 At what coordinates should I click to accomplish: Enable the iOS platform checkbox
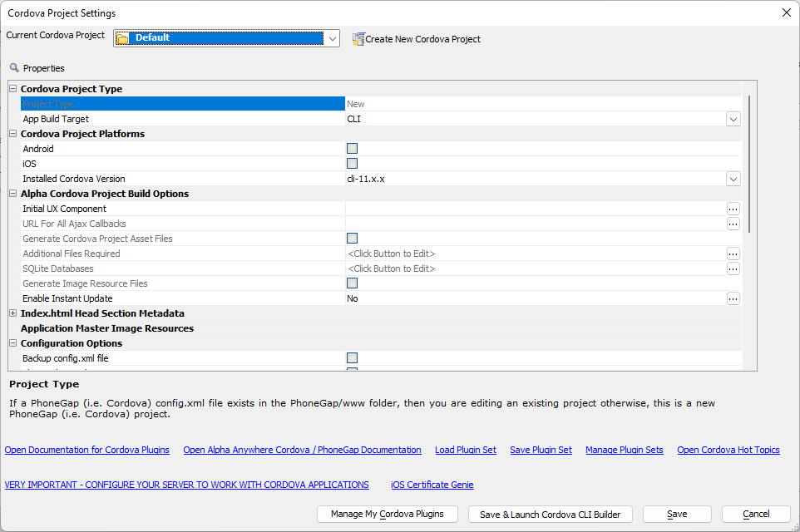[352, 163]
